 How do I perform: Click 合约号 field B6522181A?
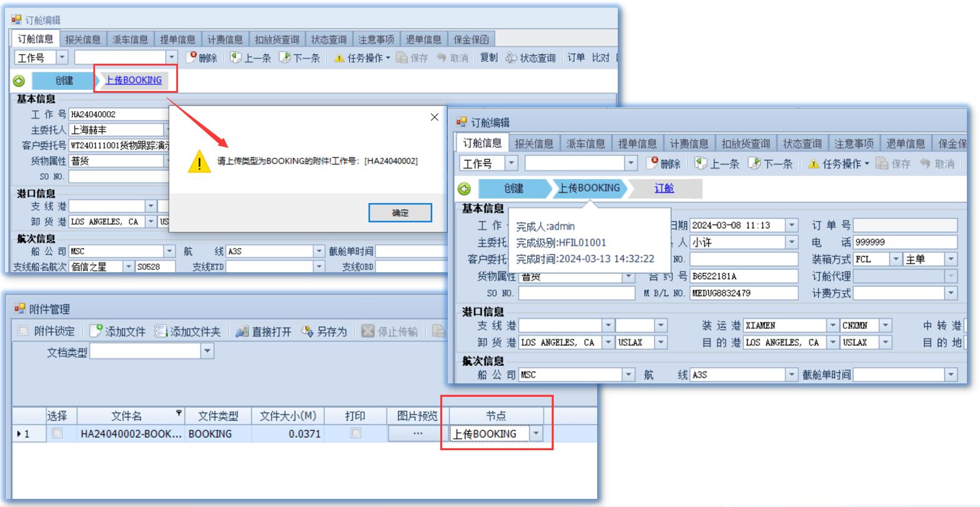tap(744, 276)
